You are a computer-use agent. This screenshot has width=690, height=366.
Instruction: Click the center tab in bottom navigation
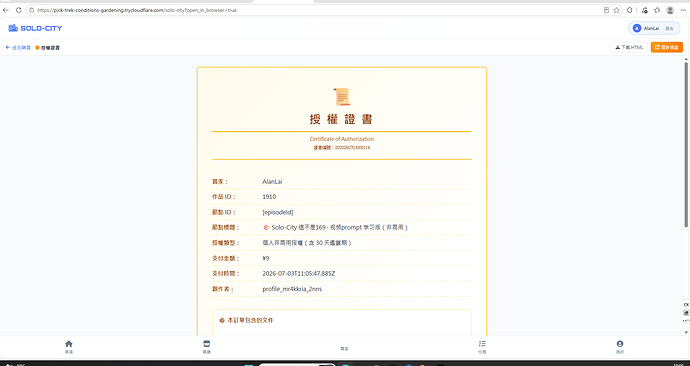[344, 348]
